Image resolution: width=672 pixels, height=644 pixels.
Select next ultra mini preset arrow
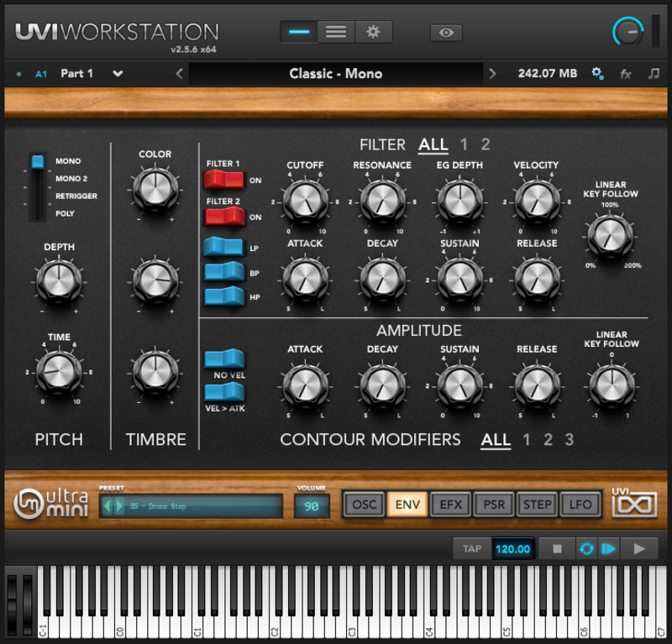[119, 506]
